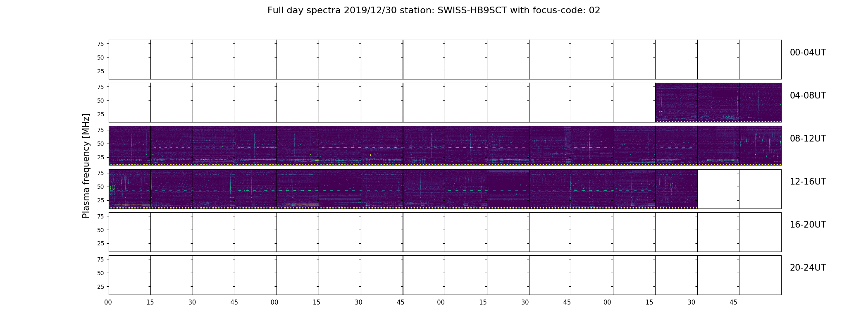Click the Plasma frequency [MHz] axis label
The height and width of the screenshot is (331, 868).
coord(86,166)
